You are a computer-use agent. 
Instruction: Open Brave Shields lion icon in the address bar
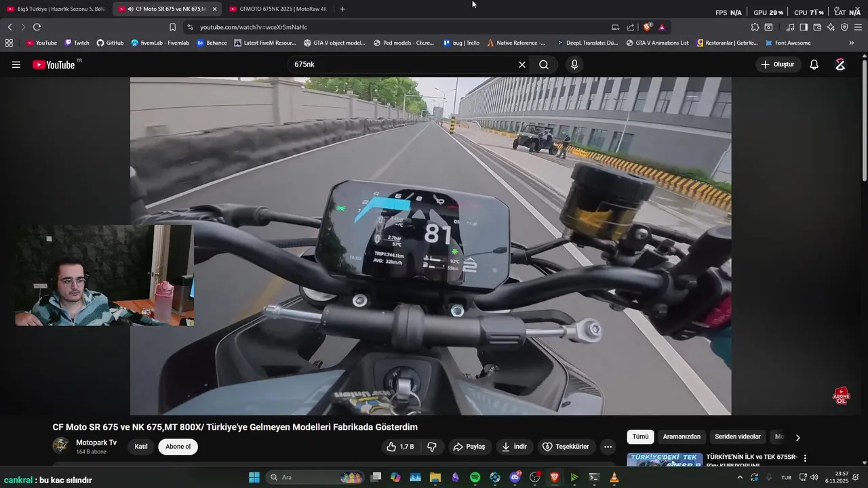point(648,27)
